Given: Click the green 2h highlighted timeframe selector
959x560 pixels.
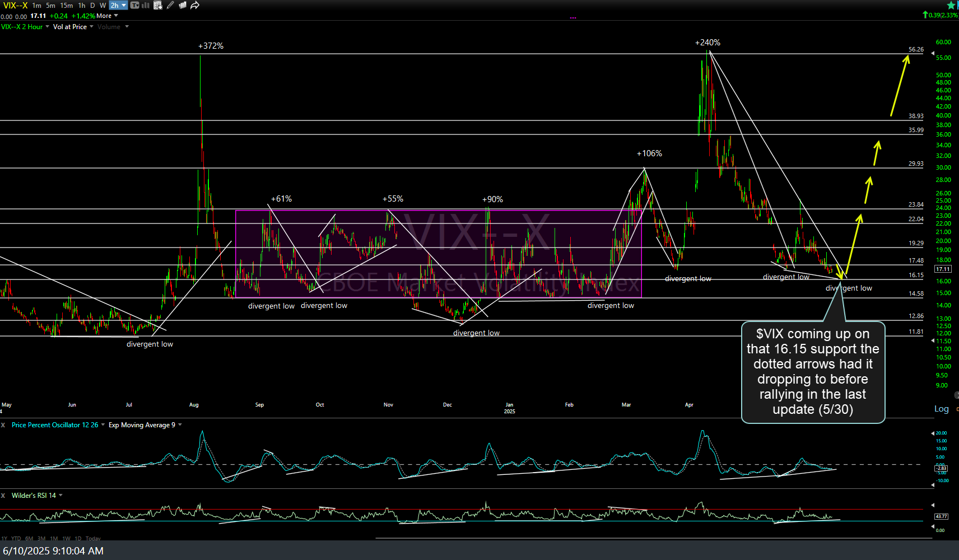Looking at the screenshot, I should [x=115, y=5].
